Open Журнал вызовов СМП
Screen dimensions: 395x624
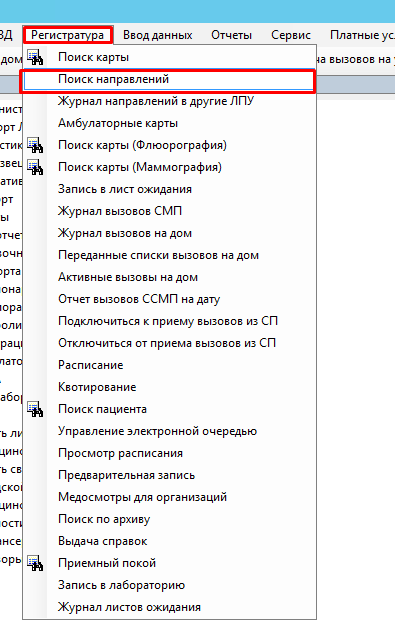click(169, 211)
